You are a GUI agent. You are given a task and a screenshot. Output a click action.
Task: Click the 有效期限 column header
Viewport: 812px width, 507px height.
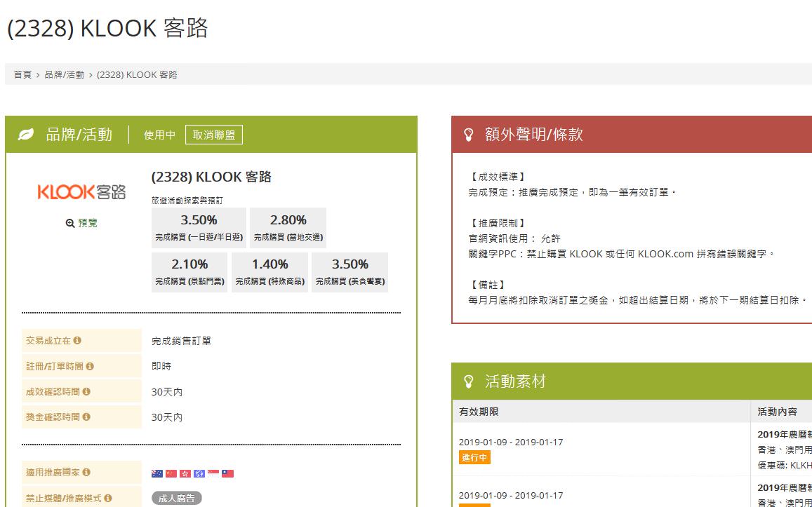click(479, 412)
